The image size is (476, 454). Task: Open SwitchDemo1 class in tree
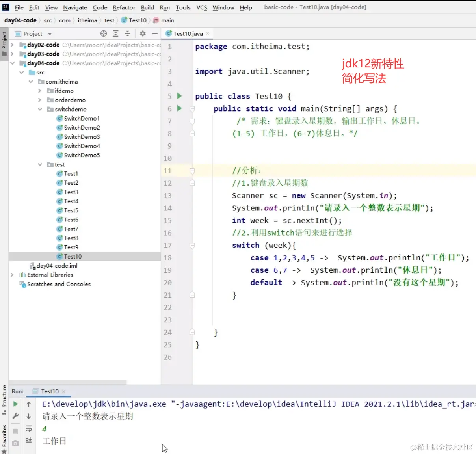[x=78, y=118]
